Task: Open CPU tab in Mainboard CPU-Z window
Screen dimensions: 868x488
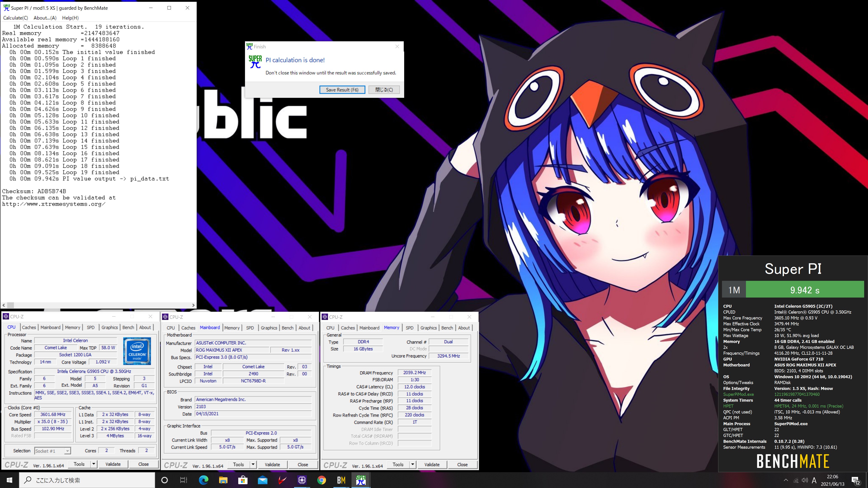Action: tap(171, 328)
